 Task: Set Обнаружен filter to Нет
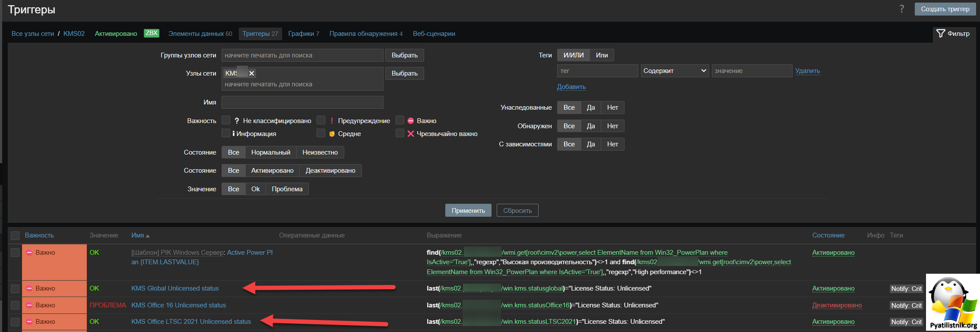point(612,126)
